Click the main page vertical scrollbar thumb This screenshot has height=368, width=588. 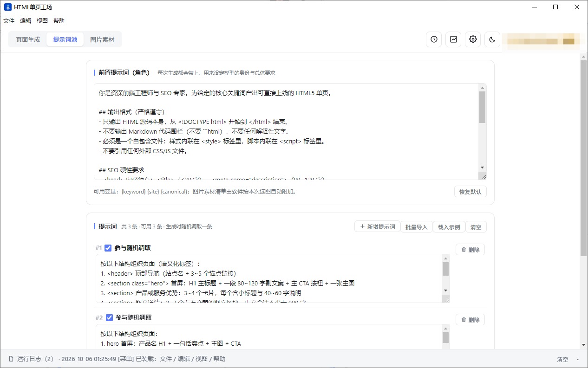point(583,158)
